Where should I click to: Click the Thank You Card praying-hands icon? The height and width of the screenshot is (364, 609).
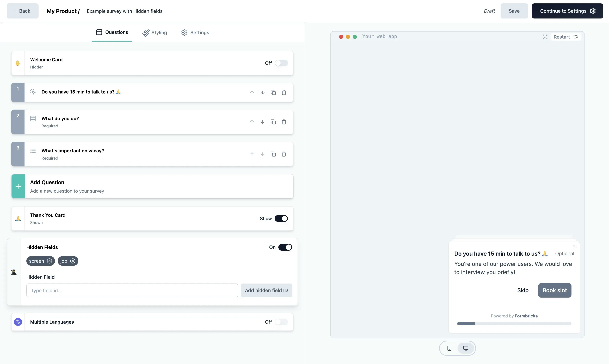18,218
